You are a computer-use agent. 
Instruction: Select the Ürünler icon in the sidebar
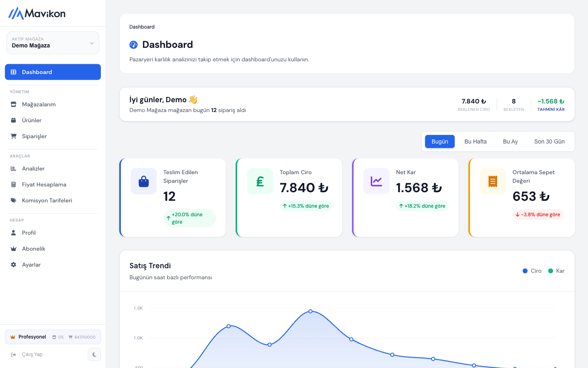coord(14,120)
